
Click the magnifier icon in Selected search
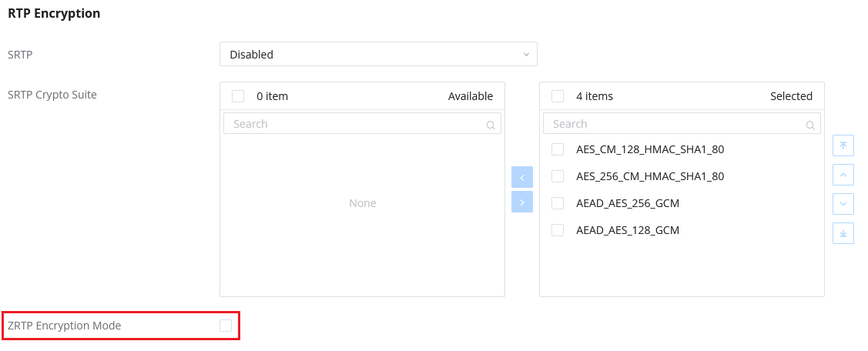coord(810,125)
